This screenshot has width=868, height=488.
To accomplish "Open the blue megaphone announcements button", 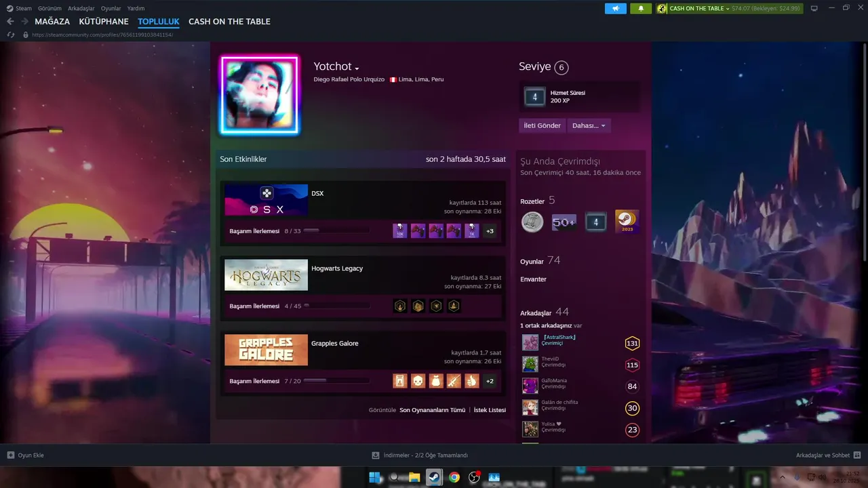I will tap(616, 8).
